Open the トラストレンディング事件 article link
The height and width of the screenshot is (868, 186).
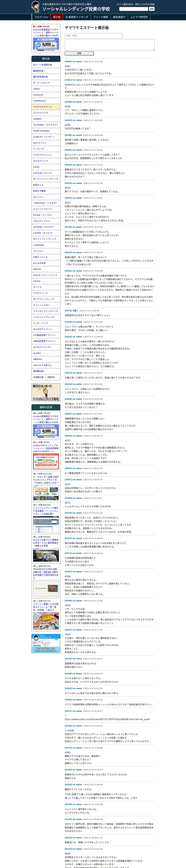tap(46, 511)
